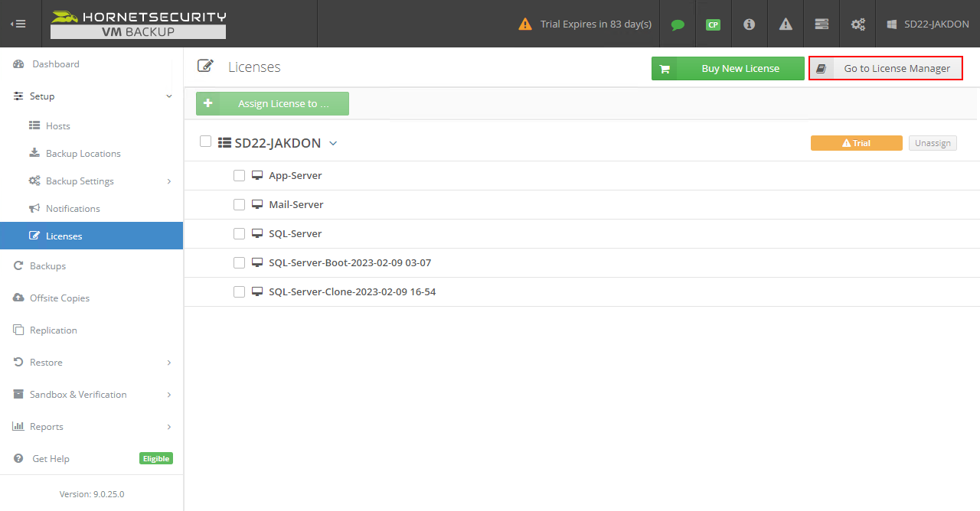Open the Dashboard page from sidebar

pyautogui.click(x=55, y=64)
